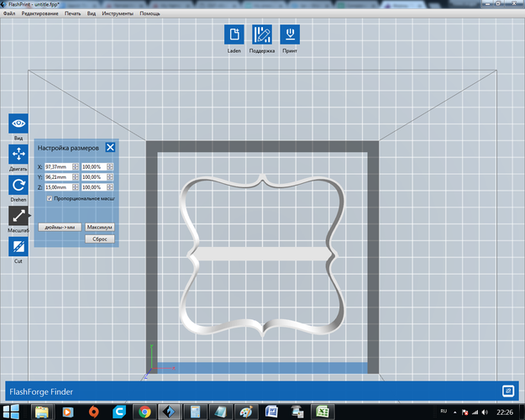Open the Инструменты menu
Viewport: 525px width, 420px height.
118,13
